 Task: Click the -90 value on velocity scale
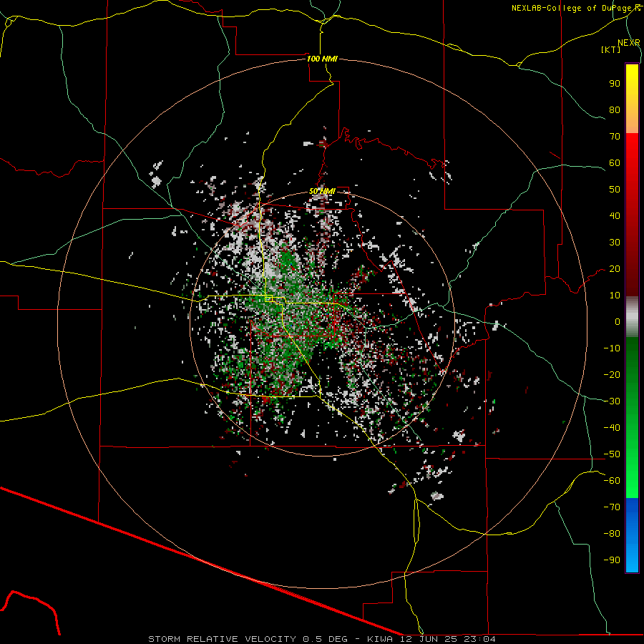point(612,560)
